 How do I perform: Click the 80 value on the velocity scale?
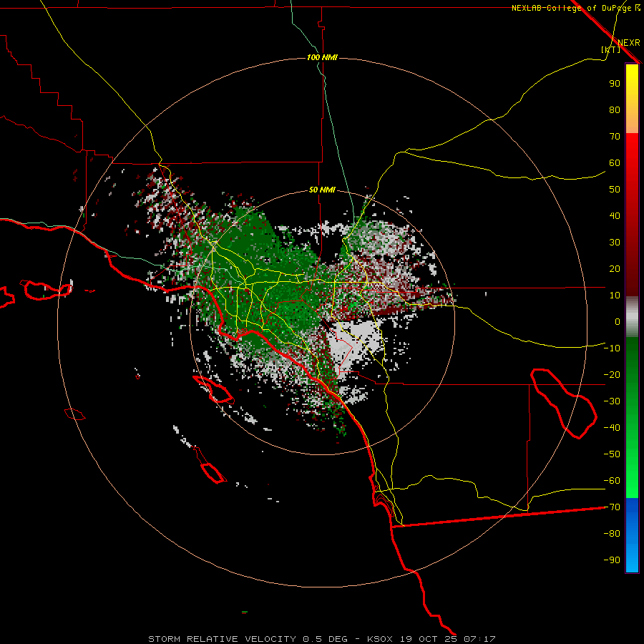tap(615, 109)
